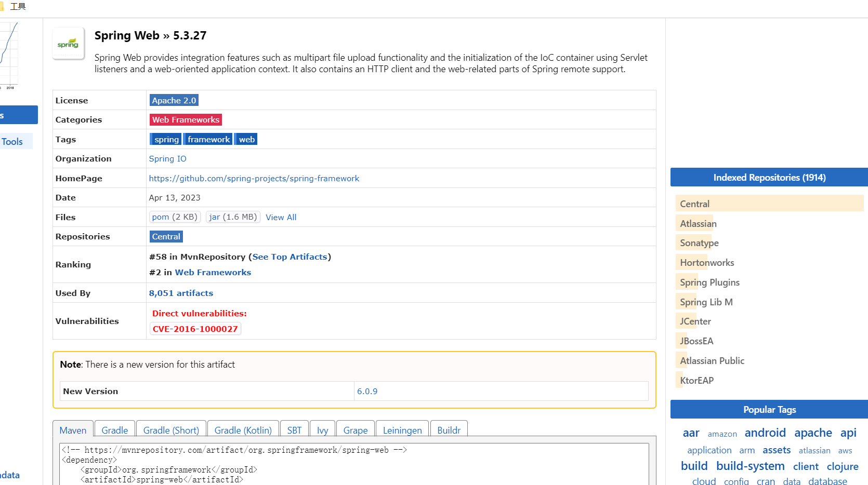Click the Popular Tags header

coord(769,409)
